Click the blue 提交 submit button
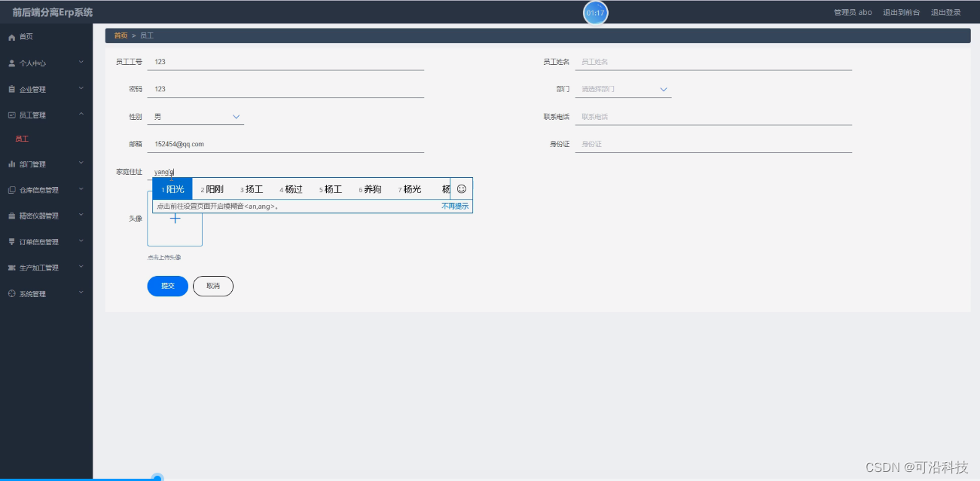 [167, 286]
